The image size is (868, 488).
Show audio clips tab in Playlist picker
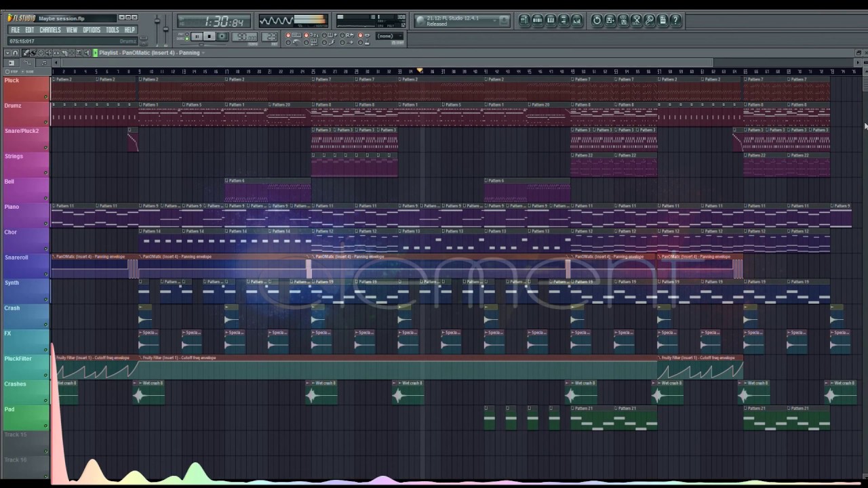point(12,62)
